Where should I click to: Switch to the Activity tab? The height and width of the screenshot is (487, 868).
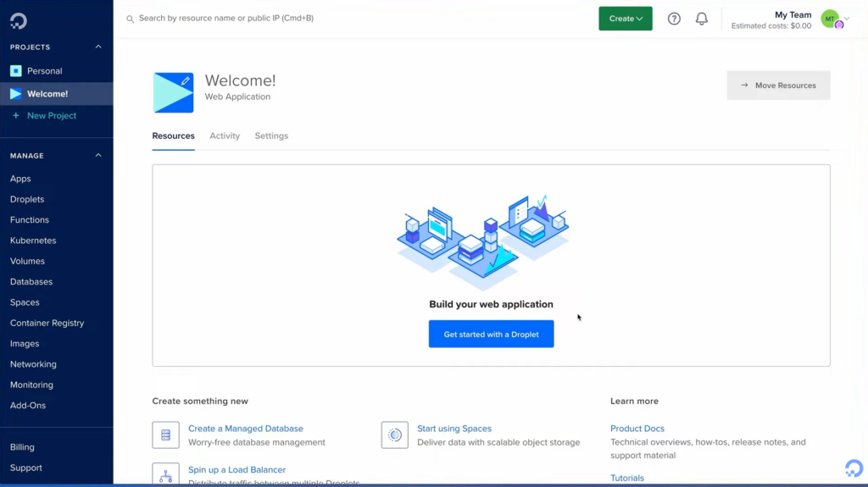coord(225,136)
